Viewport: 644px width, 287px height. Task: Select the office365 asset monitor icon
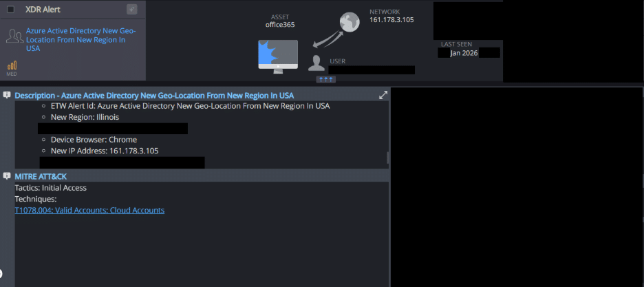pyautogui.click(x=278, y=56)
